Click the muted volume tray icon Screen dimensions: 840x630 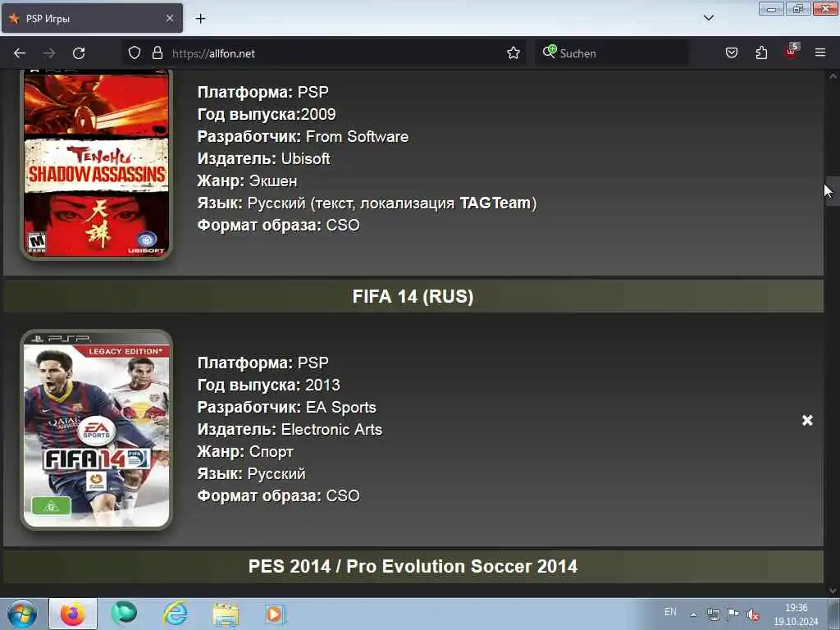pyautogui.click(x=753, y=615)
